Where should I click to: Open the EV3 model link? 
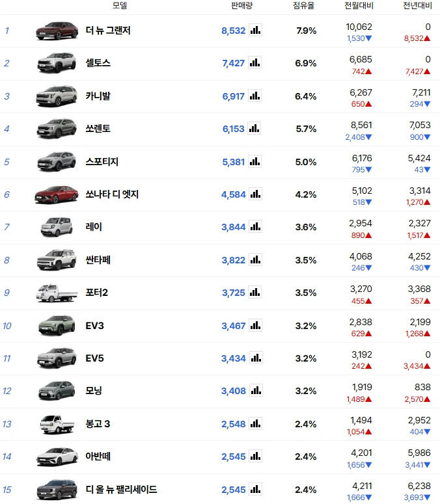94,326
